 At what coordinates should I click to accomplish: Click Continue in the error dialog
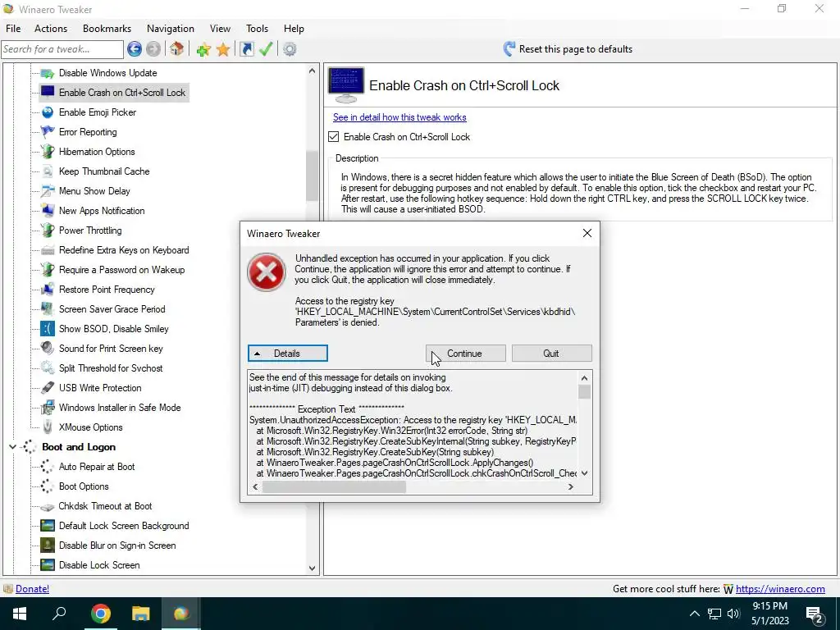click(466, 354)
